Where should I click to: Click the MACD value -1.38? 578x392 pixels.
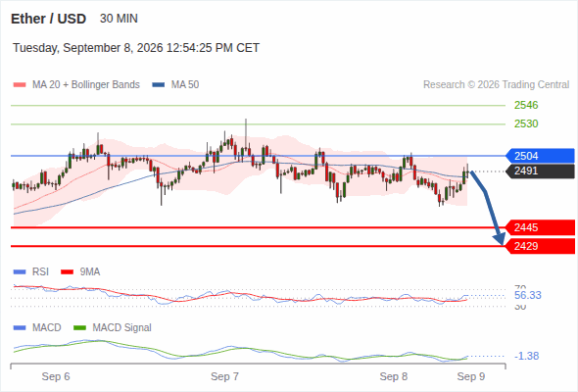[x=526, y=356]
